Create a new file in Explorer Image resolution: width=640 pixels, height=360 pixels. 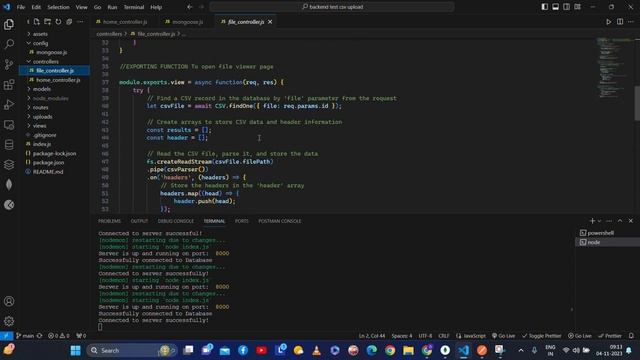[x=37, y=22]
